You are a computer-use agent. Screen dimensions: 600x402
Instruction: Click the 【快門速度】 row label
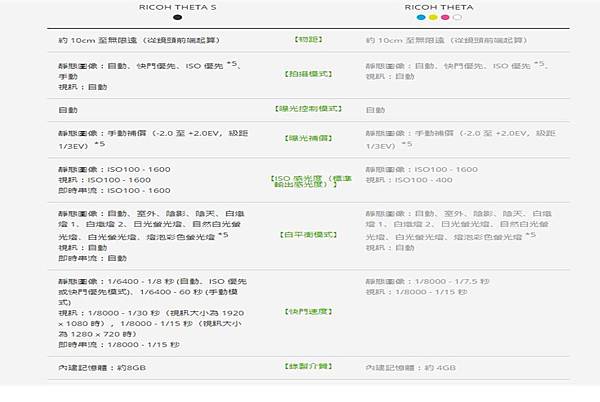pyautogui.click(x=308, y=312)
